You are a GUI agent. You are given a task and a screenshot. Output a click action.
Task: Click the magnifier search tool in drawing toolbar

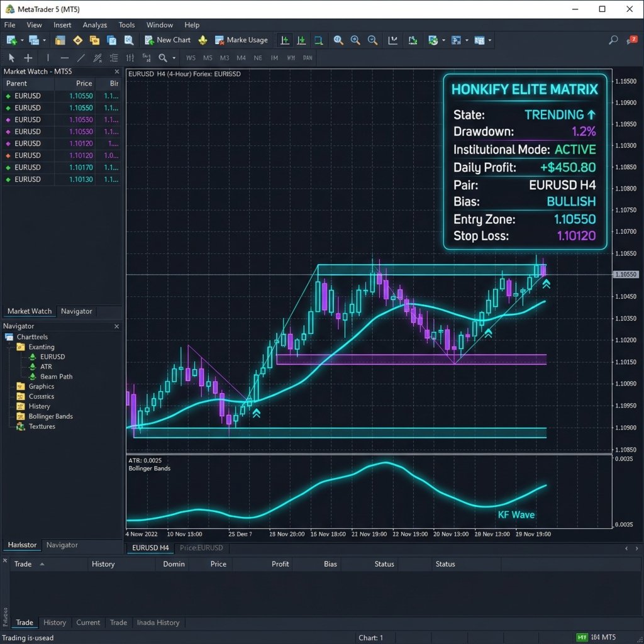pos(163,58)
